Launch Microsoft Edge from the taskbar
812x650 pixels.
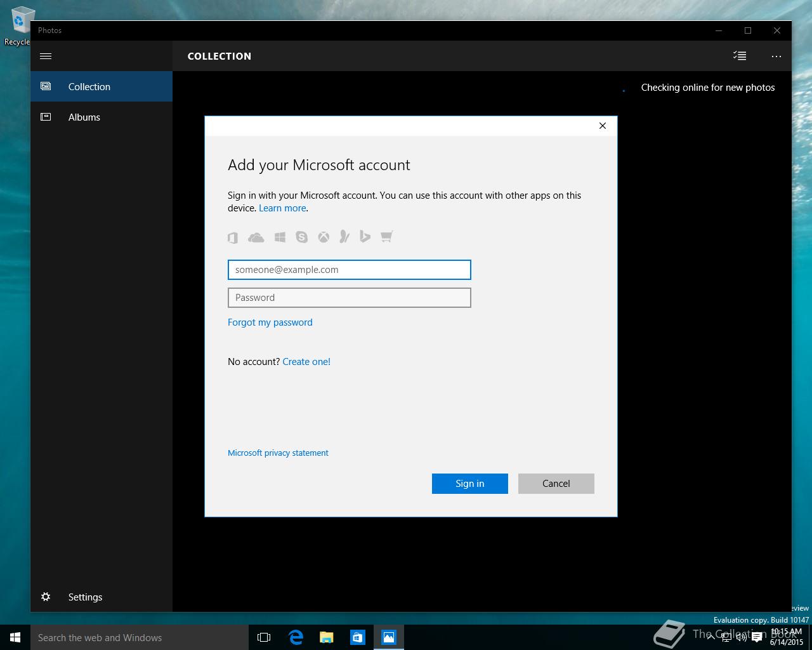296,637
